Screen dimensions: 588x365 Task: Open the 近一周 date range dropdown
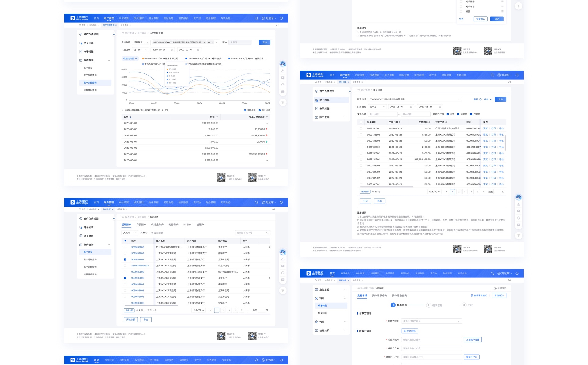pyautogui.click(x=141, y=50)
